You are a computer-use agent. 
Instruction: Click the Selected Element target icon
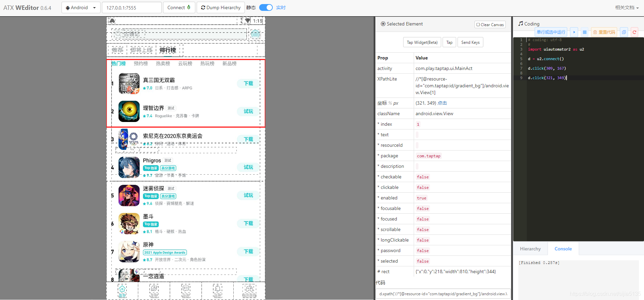click(383, 24)
